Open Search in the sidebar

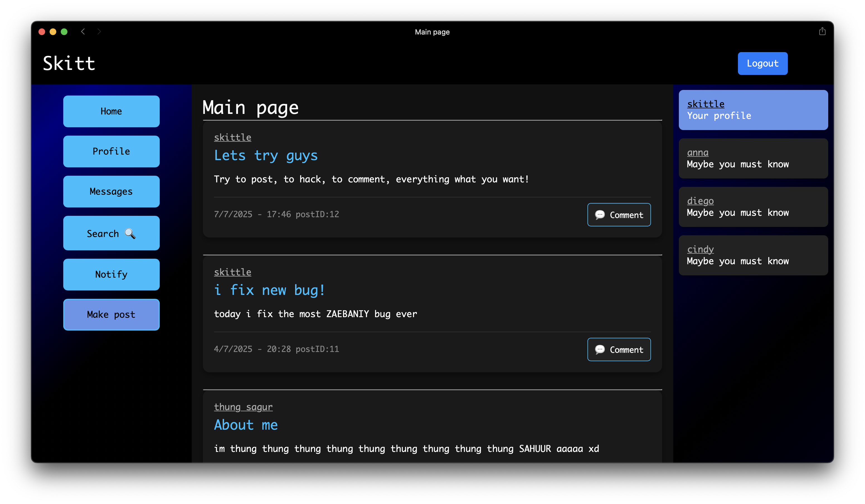(x=111, y=233)
